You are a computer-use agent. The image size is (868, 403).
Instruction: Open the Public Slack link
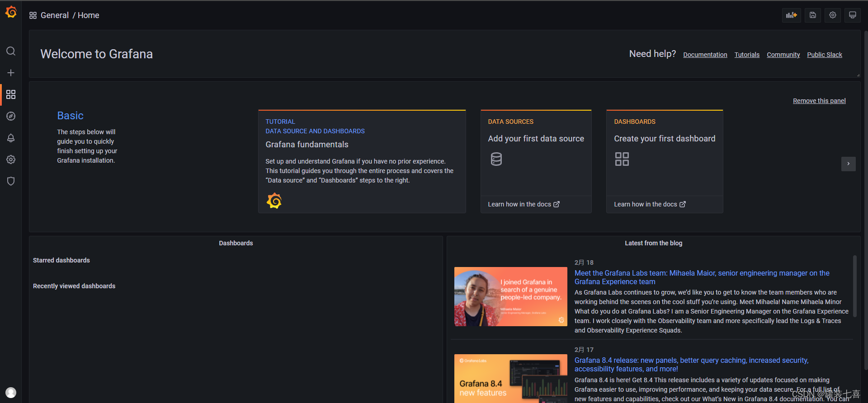(x=825, y=55)
